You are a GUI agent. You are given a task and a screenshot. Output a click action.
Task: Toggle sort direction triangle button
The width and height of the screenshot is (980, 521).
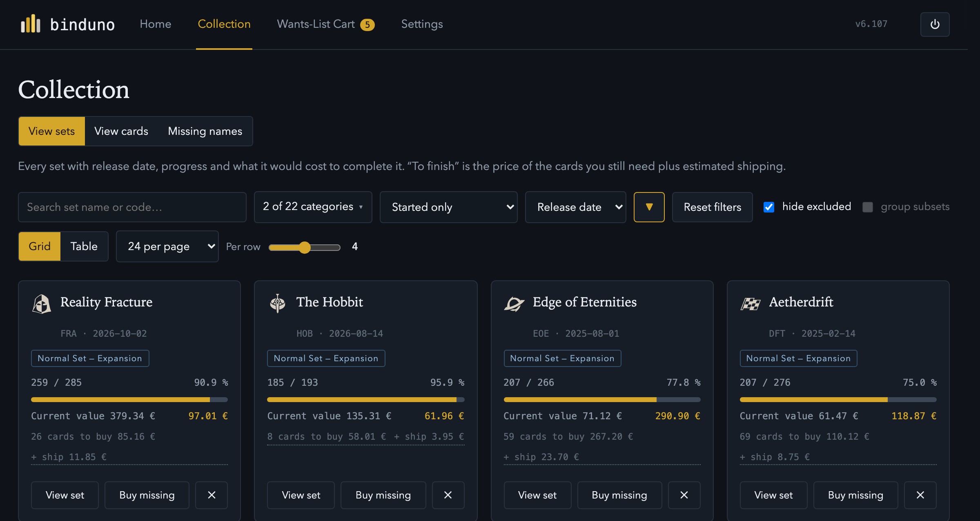click(x=649, y=207)
